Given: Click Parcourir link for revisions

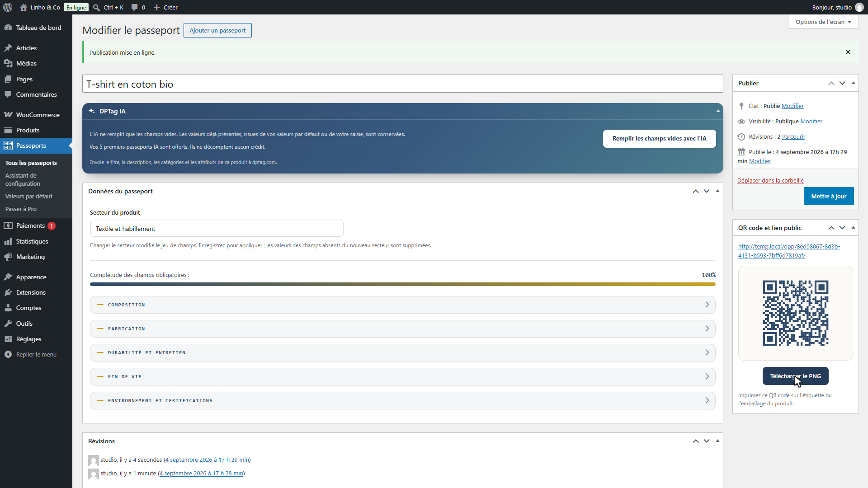Looking at the screenshot, I should pos(793,136).
